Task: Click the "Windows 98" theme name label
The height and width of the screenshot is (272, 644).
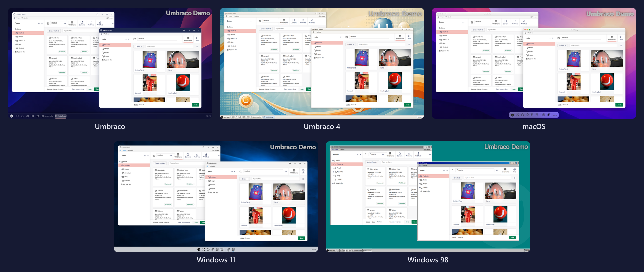Action: click(x=428, y=260)
